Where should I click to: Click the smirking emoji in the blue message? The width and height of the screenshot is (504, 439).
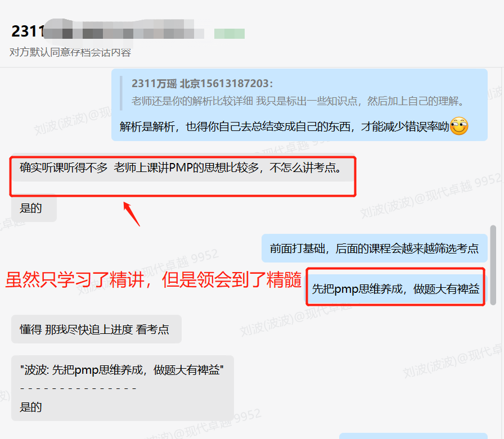pos(458,126)
